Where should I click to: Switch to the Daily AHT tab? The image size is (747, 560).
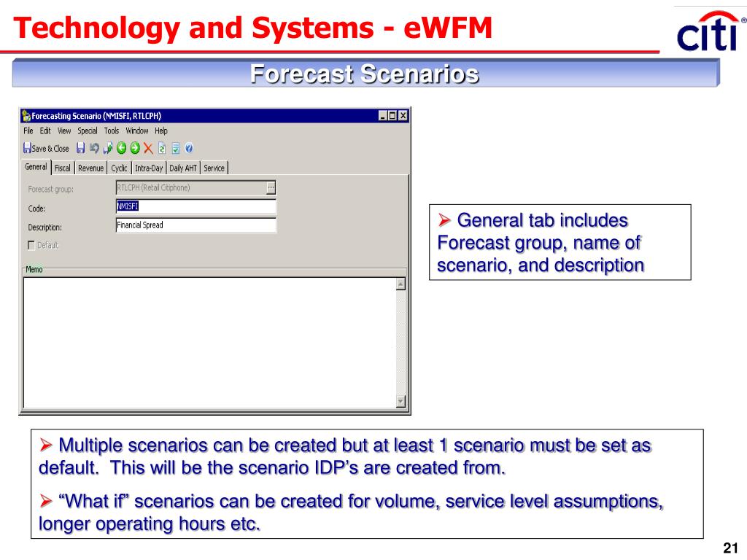pyautogui.click(x=183, y=168)
